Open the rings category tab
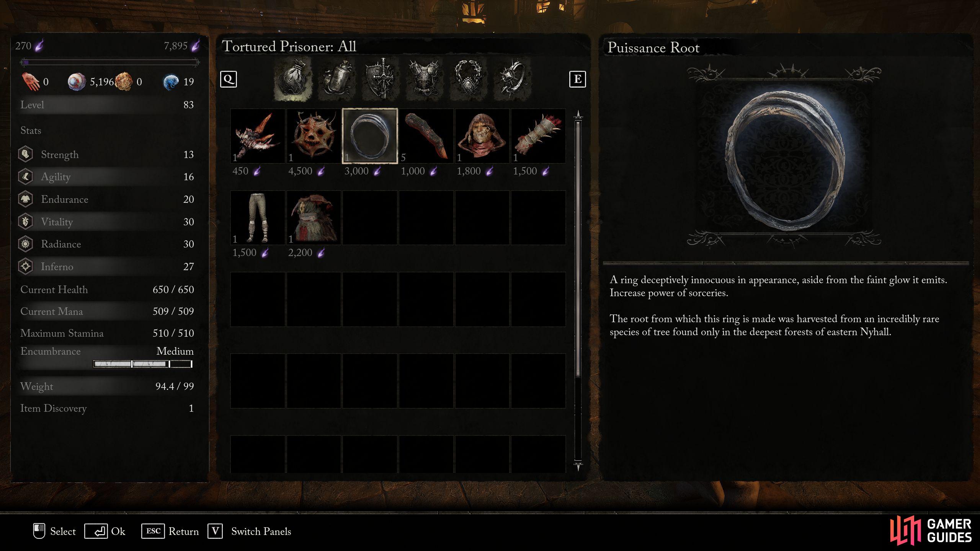Viewport: 980px width, 551px height. [x=512, y=79]
